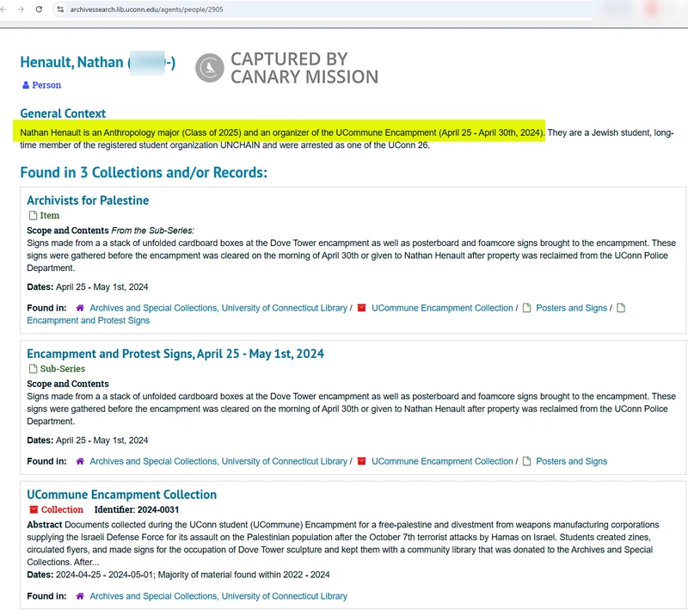Click red collection box icon in Sub-Series card breadcrumb
Screen dimensions: 688x616
click(x=361, y=461)
